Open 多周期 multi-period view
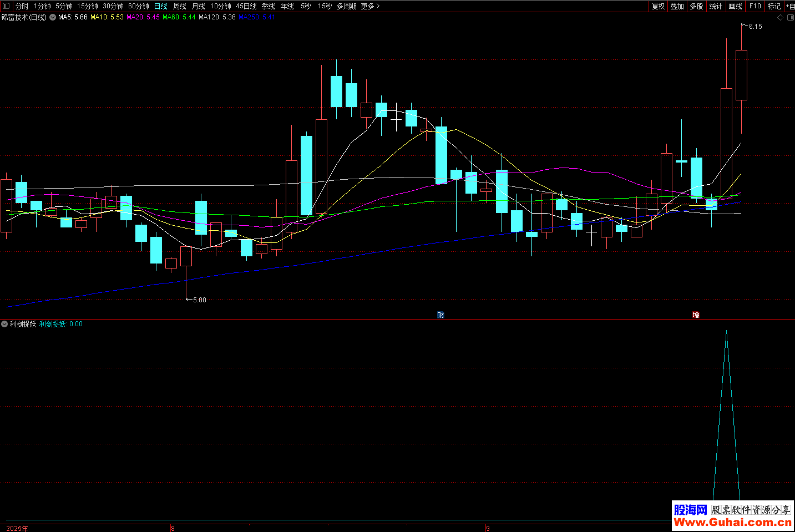The height and width of the screenshot is (532, 795). coord(346,6)
